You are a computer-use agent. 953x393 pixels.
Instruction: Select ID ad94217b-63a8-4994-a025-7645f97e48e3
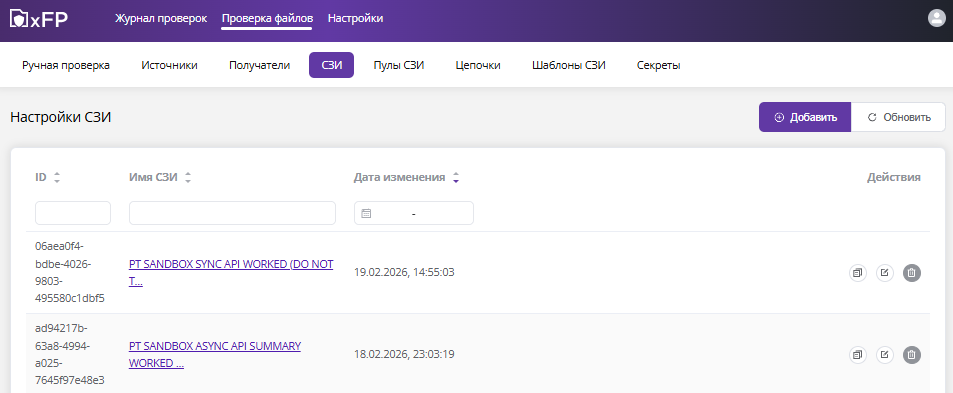pos(70,355)
